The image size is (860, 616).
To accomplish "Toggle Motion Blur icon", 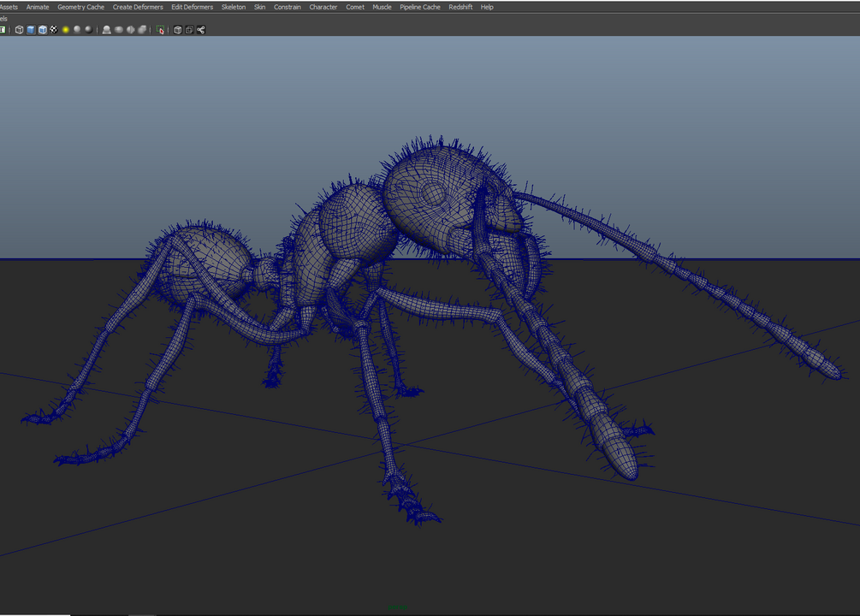I will click(x=118, y=30).
